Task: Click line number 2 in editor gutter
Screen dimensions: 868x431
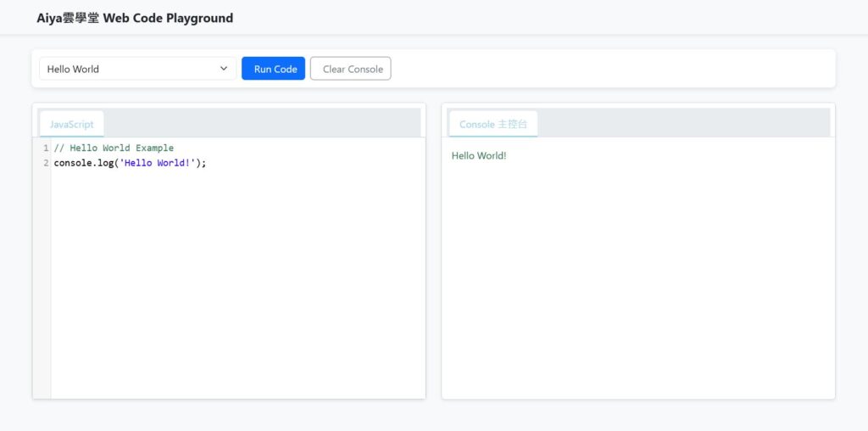Action: 46,163
